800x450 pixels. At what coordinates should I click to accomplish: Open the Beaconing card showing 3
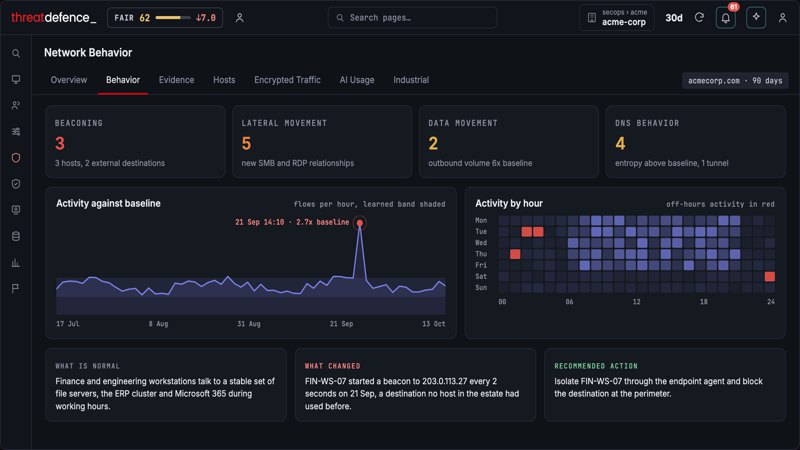[135, 142]
